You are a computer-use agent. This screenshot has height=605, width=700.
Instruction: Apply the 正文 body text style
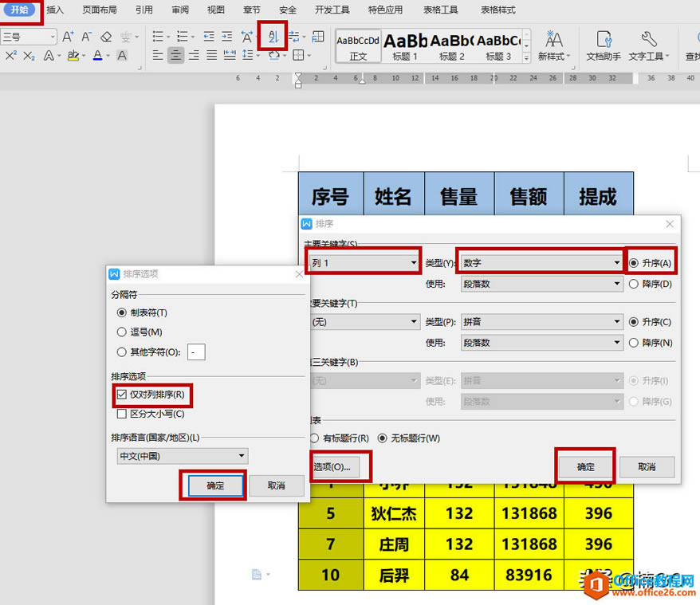point(358,46)
